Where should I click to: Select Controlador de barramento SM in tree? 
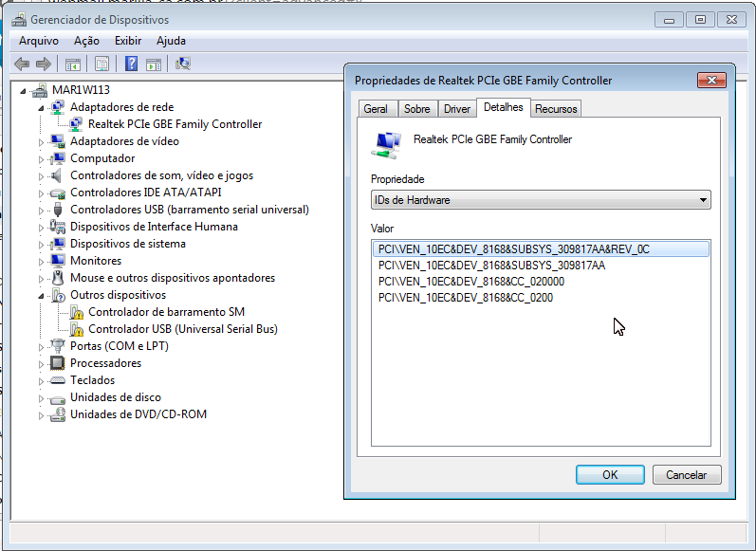point(166,312)
